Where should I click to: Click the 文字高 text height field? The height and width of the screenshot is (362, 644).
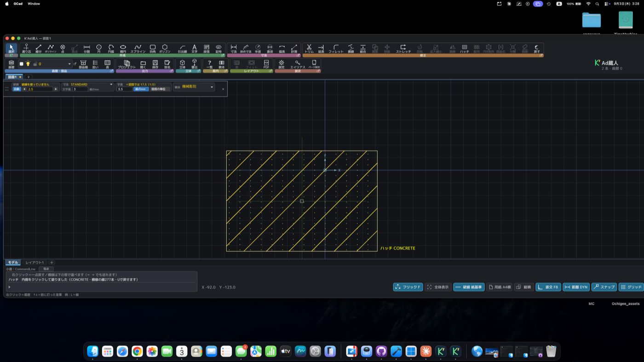[x=80, y=89]
